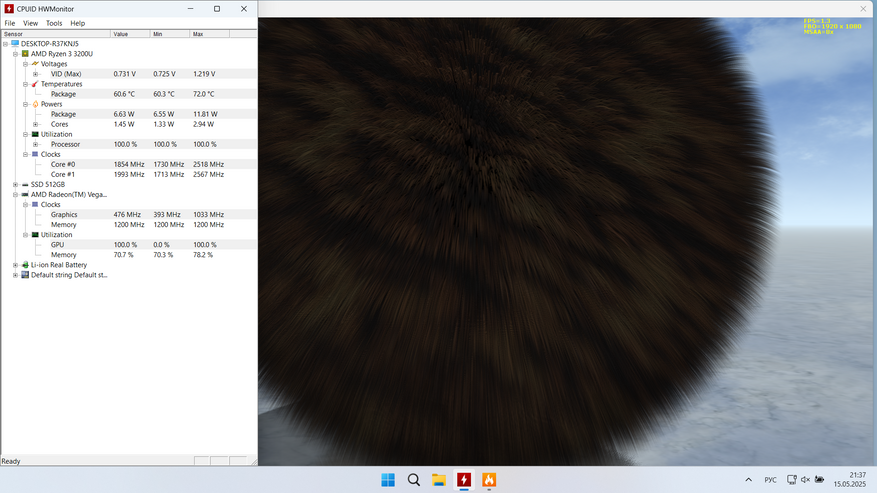Click the Li-ion battery icon
This screenshot has height=493, width=877.
pyautogui.click(x=25, y=265)
